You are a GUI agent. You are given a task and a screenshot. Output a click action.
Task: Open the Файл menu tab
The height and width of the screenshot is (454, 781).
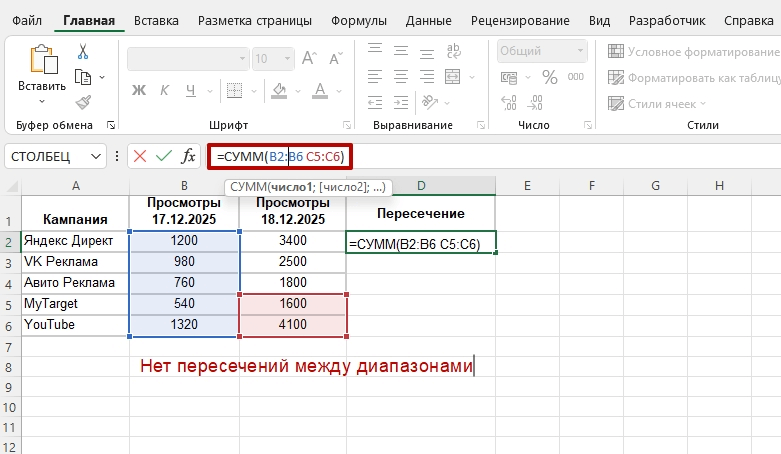coord(27,20)
